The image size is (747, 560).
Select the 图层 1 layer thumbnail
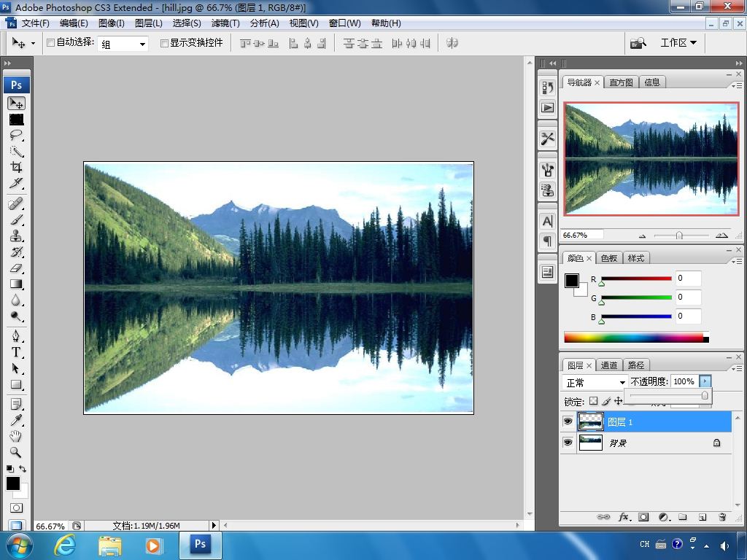(x=590, y=422)
